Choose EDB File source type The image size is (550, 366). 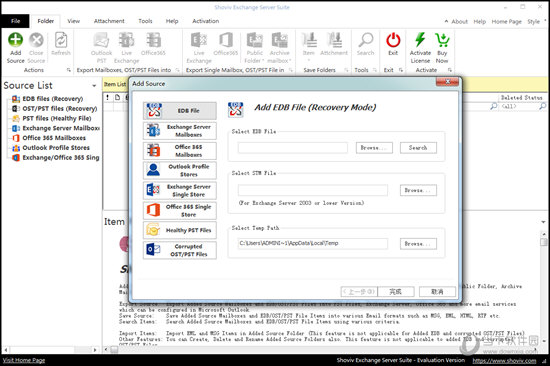[x=180, y=111]
